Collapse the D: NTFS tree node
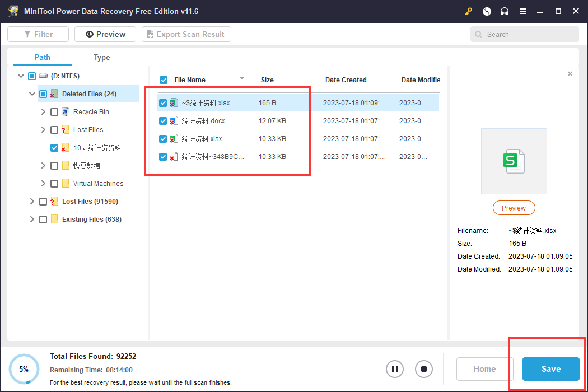 click(x=21, y=76)
